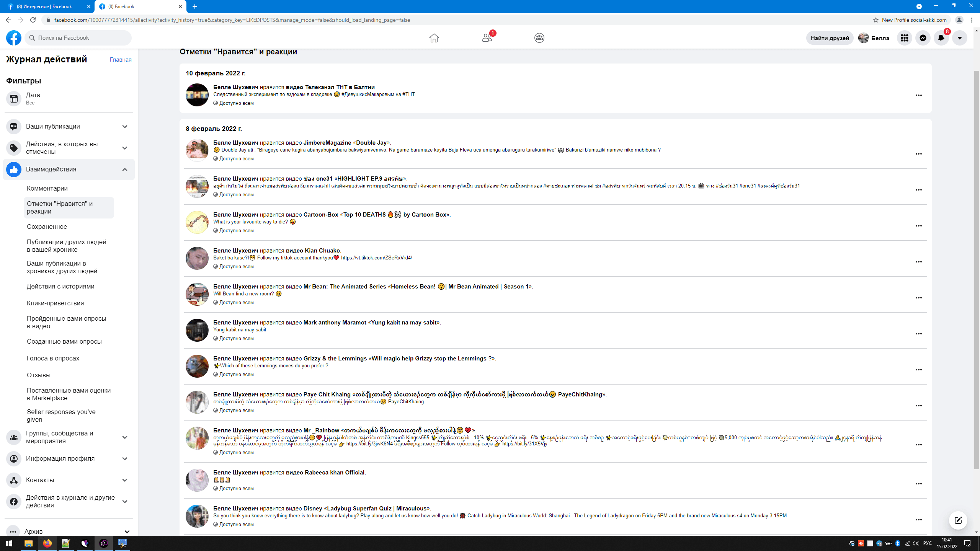Click the page vertical scrollbar

click(x=977, y=270)
